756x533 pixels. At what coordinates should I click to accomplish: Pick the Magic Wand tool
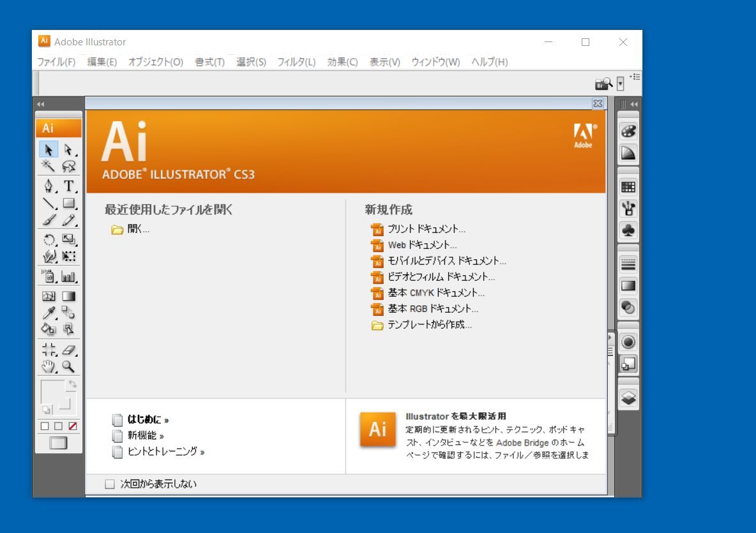(x=47, y=166)
